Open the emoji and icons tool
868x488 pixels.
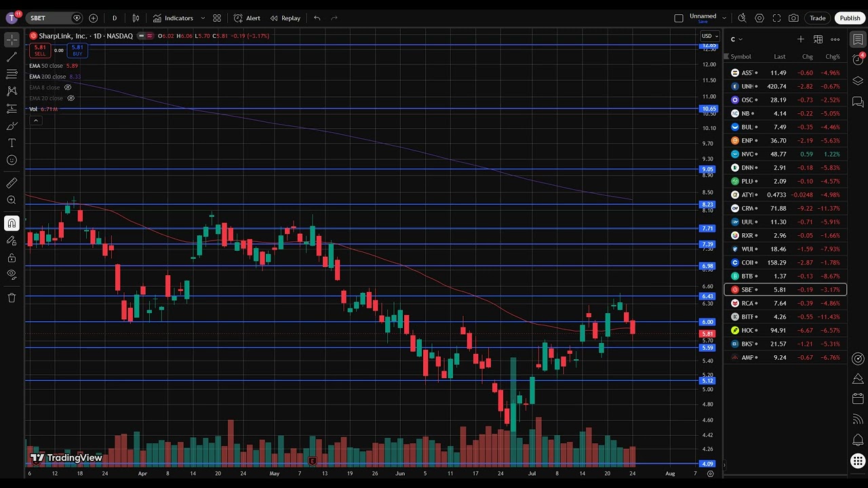click(x=12, y=160)
